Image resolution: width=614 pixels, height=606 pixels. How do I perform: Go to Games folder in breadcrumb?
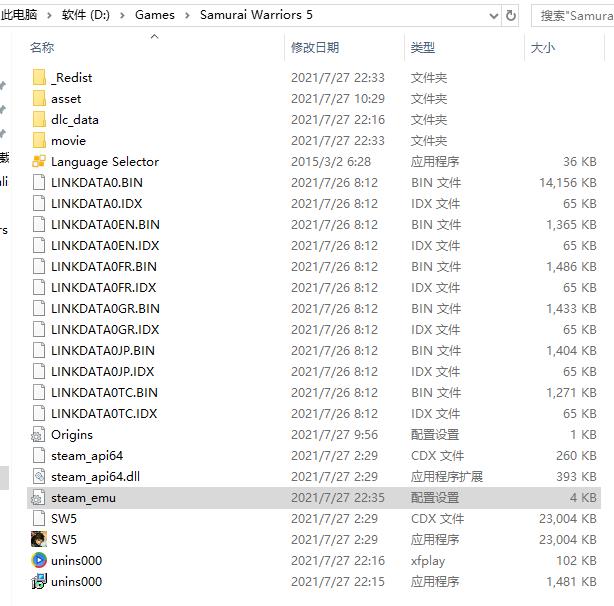click(155, 15)
